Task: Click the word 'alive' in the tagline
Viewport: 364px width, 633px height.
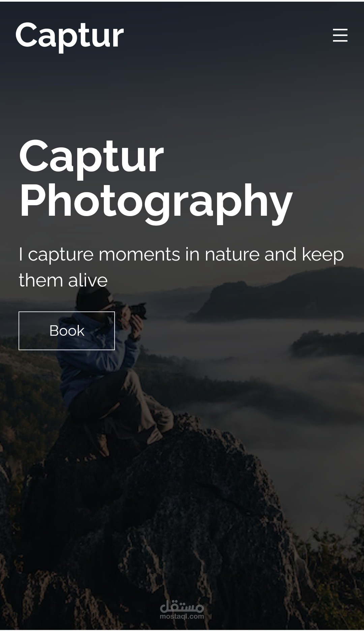Action: click(x=88, y=280)
